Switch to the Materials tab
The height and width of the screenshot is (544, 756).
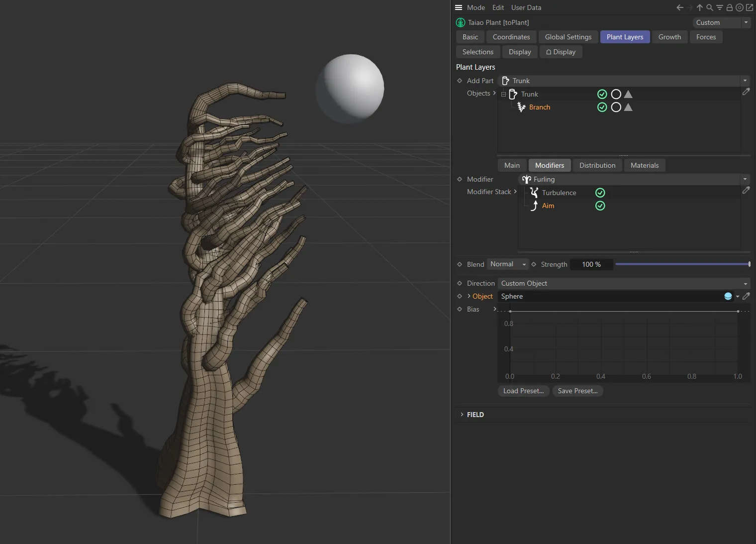pyautogui.click(x=644, y=165)
